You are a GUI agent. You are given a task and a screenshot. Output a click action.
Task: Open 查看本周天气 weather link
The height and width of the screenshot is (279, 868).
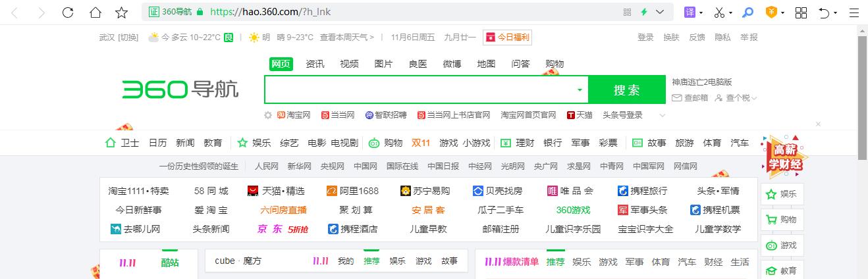click(x=347, y=38)
